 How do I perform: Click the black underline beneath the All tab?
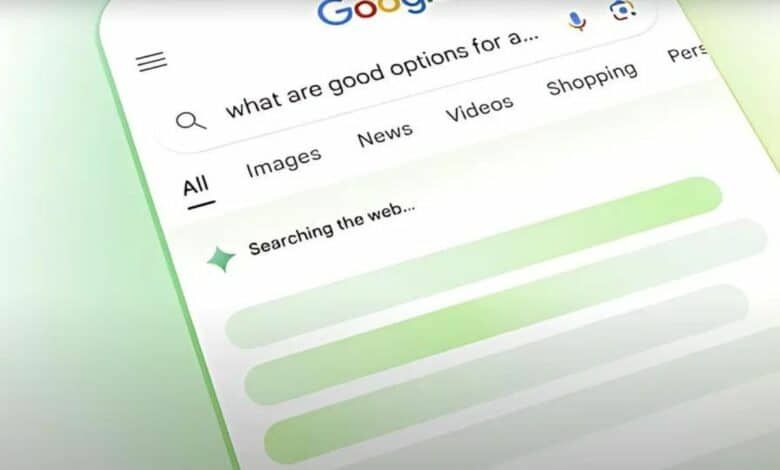coord(201,204)
